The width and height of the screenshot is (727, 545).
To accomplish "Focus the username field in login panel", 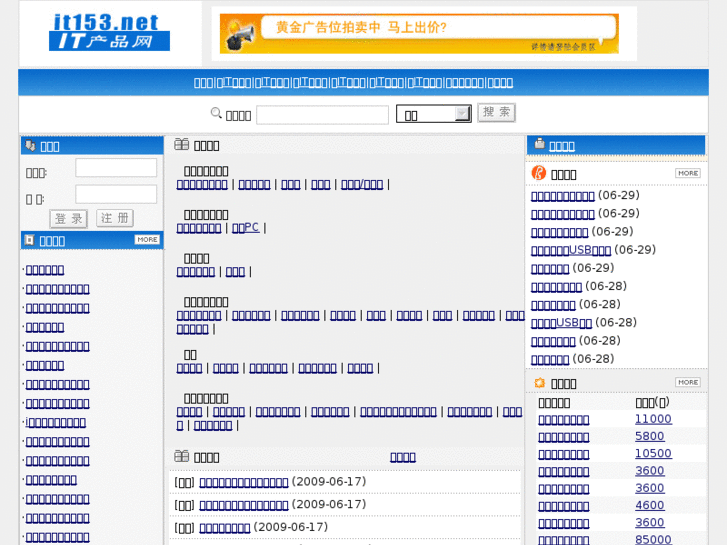I will click(116, 167).
